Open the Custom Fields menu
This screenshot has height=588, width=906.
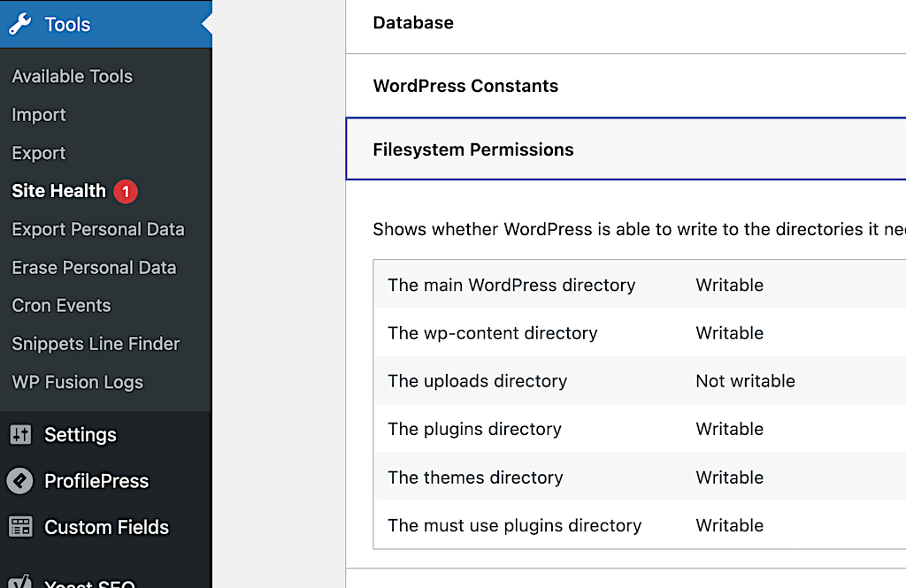point(106,527)
